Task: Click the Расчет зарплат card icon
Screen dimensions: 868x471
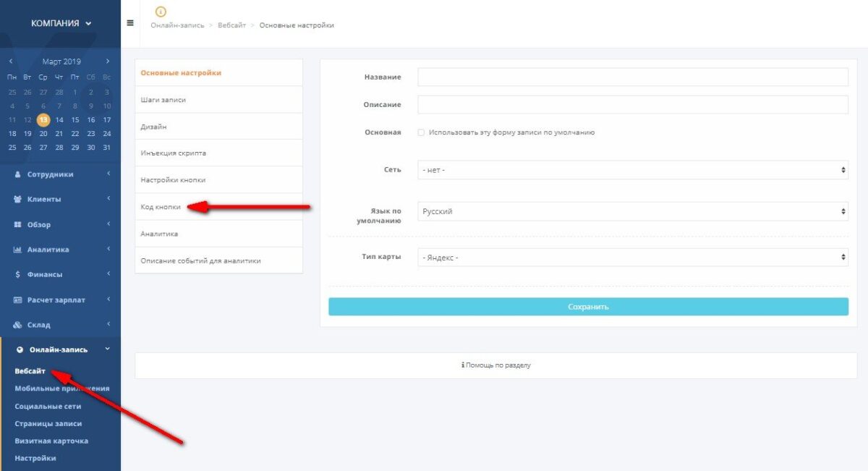Action: pos(18,300)
